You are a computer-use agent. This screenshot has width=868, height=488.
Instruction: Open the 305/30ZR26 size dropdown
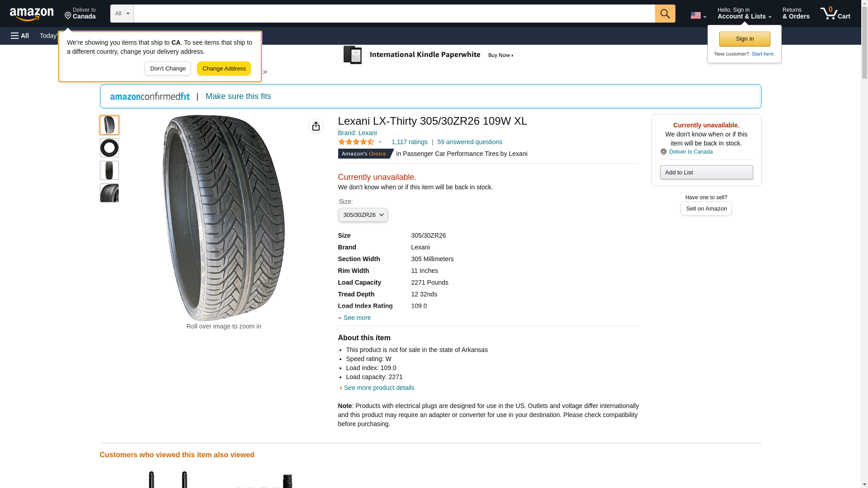pyautogui.click(x=363, y=215)
